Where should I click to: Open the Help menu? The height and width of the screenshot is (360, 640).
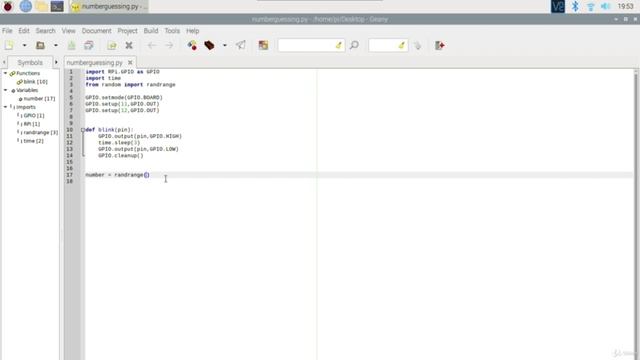(193, 31)
